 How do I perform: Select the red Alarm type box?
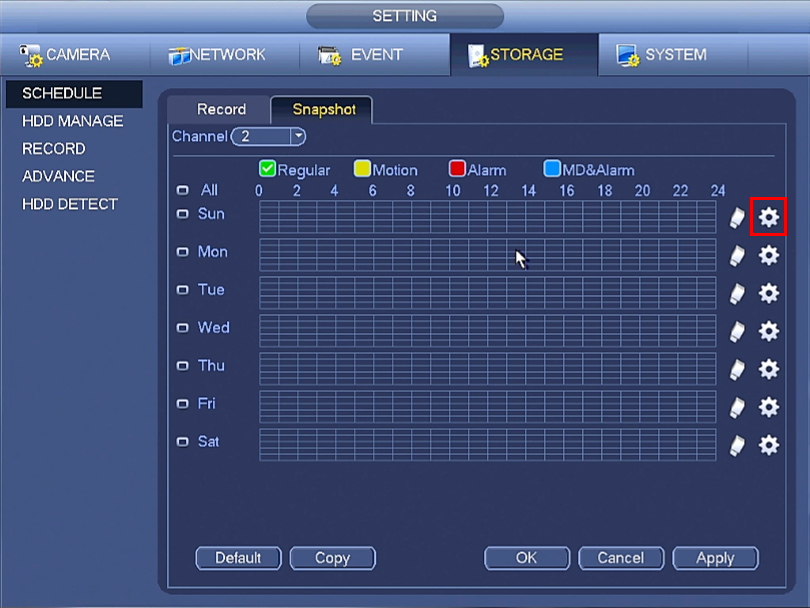coord(457,168)
